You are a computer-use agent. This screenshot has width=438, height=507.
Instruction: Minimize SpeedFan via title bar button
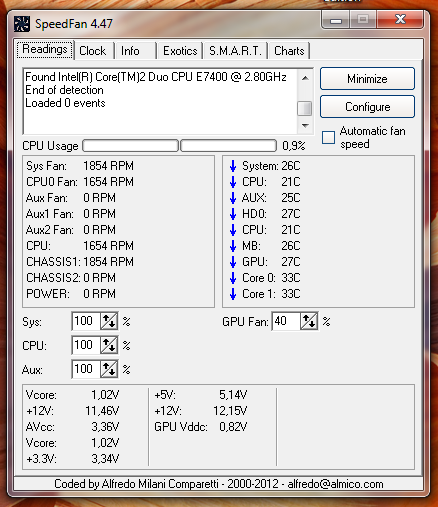[x=336, y=19]
